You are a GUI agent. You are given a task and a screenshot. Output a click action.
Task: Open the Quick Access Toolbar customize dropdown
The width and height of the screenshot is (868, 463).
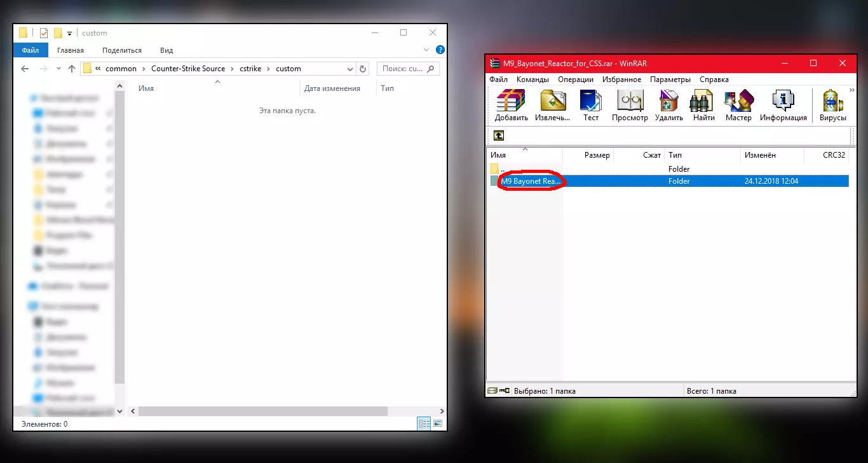[69, 33]
